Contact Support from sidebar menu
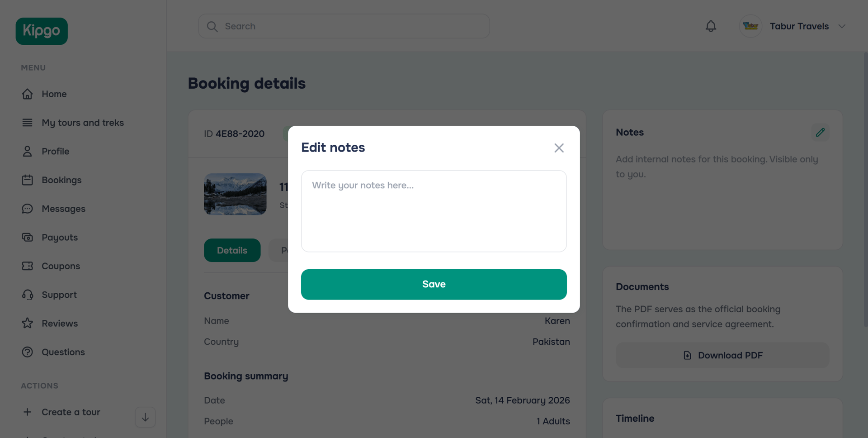This screenshot has width=868, height=438. point(59,295)
